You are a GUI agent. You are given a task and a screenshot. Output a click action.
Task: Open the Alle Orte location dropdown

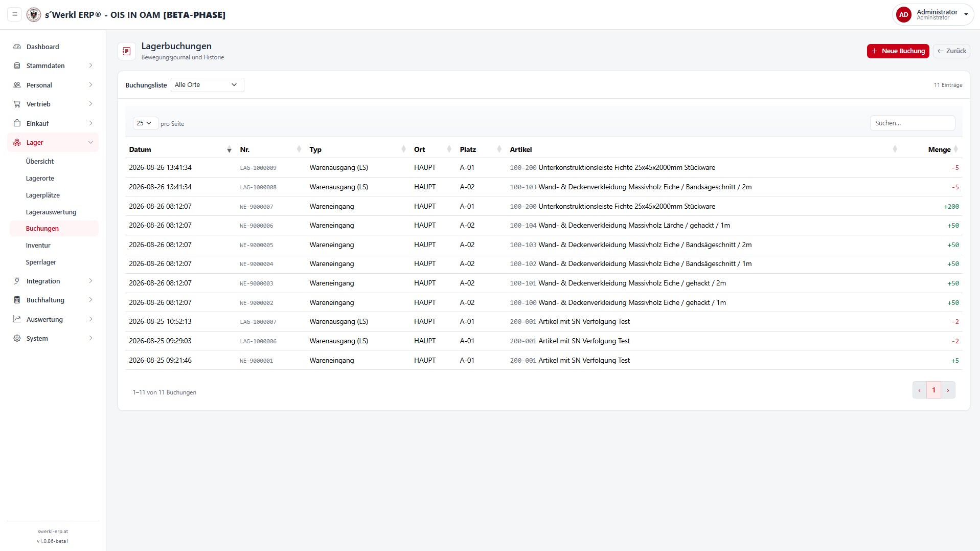tap(207, 85)
